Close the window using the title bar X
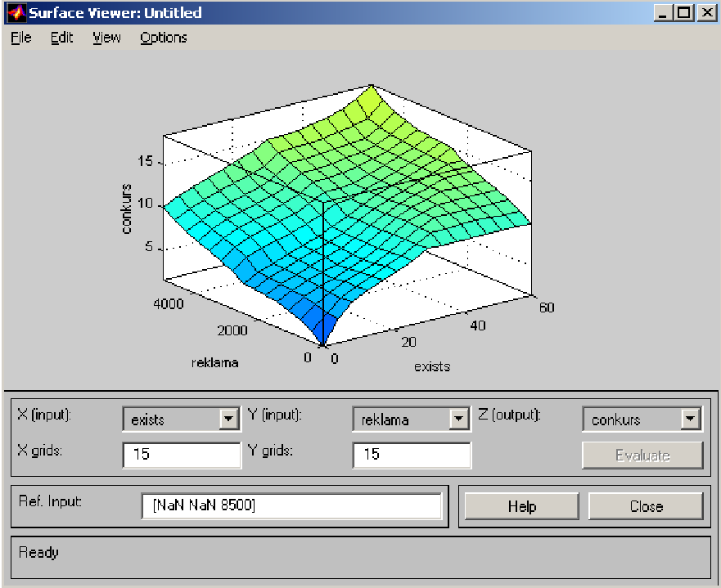Image resolution: width=721 pixels, height=588 pixels. [705, 13]
